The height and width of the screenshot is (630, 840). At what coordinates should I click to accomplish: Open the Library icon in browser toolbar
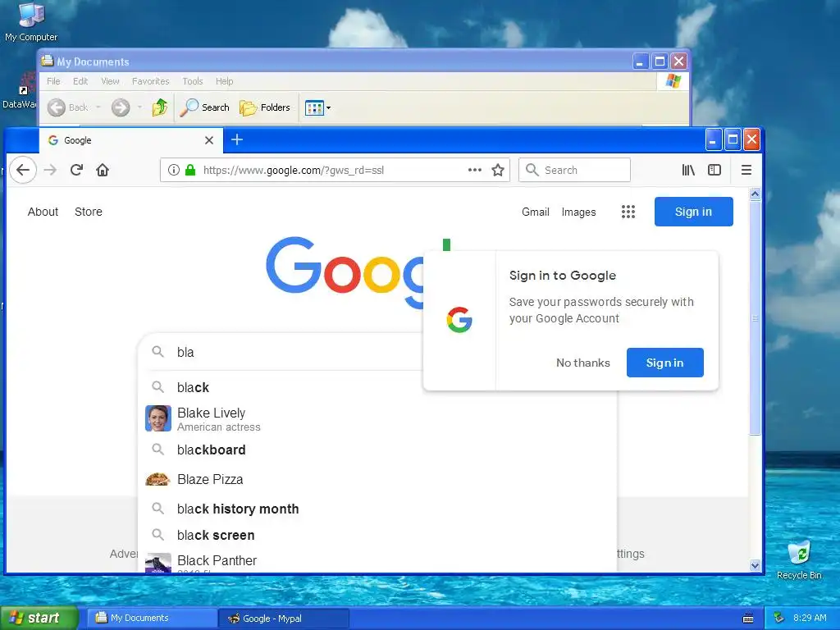click(688, 170)
